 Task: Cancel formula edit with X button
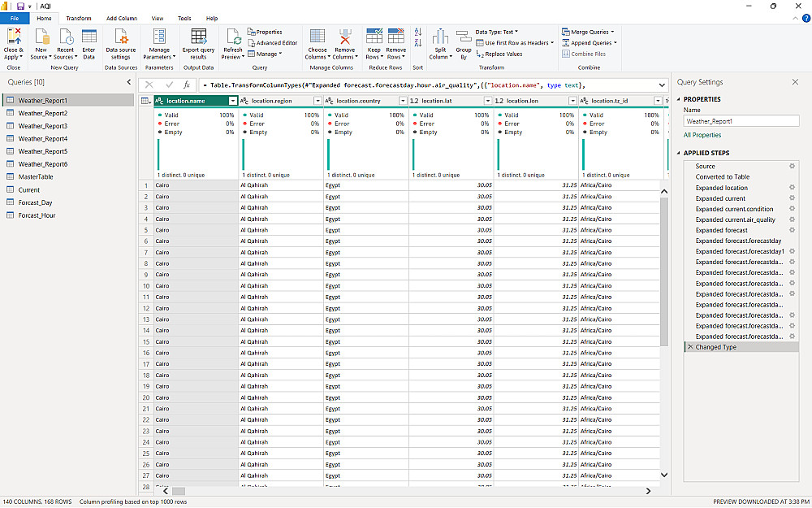[x=149, y=85]
